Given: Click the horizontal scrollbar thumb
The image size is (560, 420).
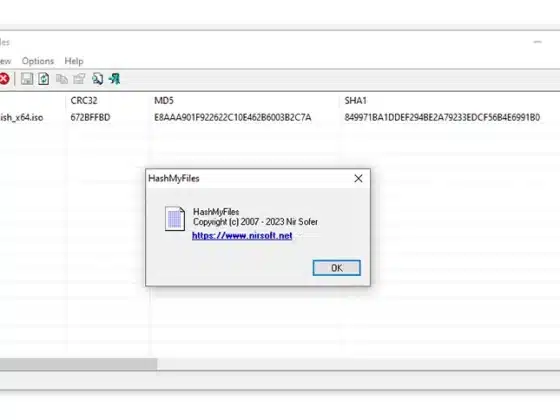Looking at the screenshot, I should pyautogui.click(x=78, y=364).
